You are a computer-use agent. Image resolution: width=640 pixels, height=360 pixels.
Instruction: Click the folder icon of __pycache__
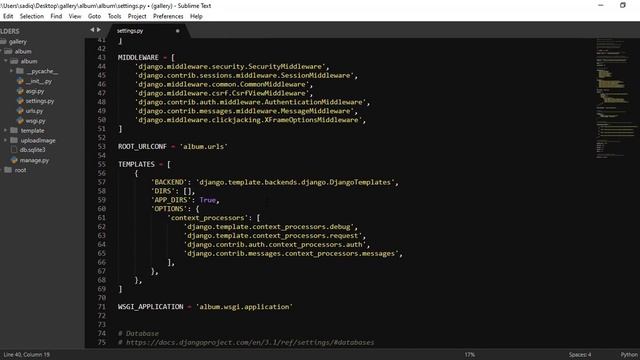20,71
